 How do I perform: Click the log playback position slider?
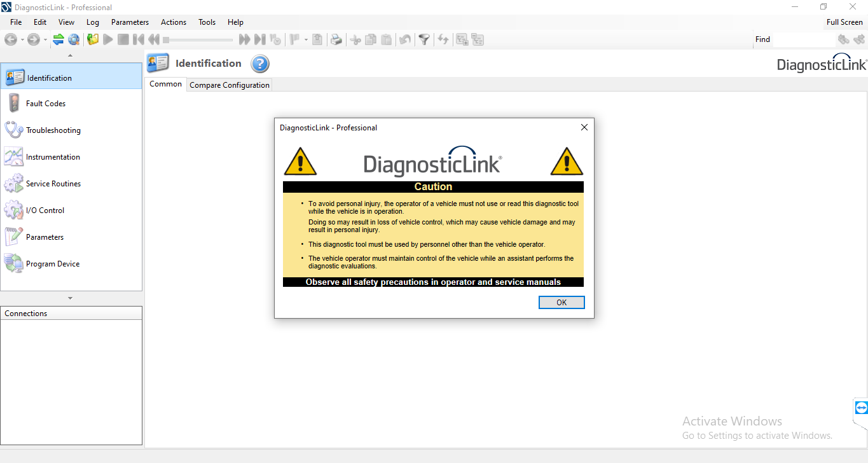click(198, 39)
